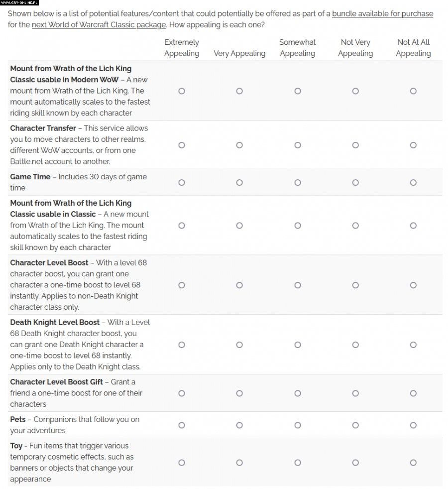Rate Toy as Extremely Appealing

182,463
